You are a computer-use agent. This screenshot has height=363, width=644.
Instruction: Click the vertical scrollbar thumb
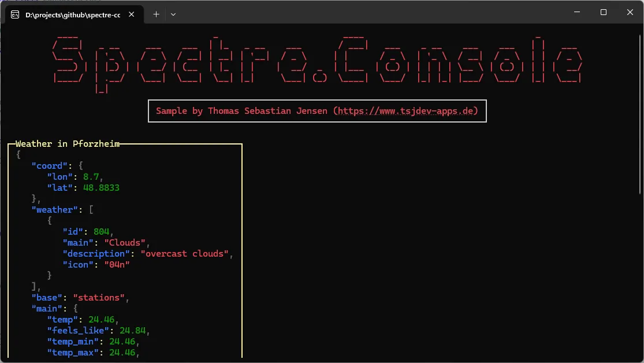point(641,110)
